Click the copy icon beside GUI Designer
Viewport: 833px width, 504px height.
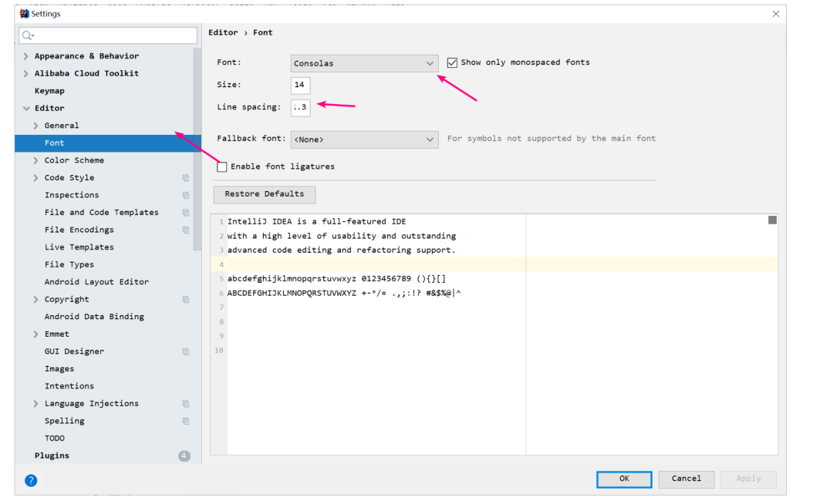tap(185, 352)
